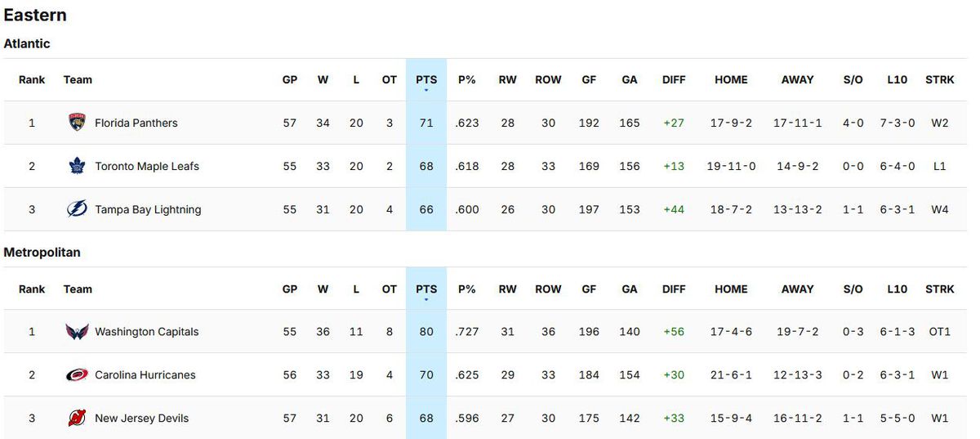Image resolution: width=980 pixels, height=439 pixels.
Task: Sort Atlantic table by P% column
Action: click(x=467, y=80)
